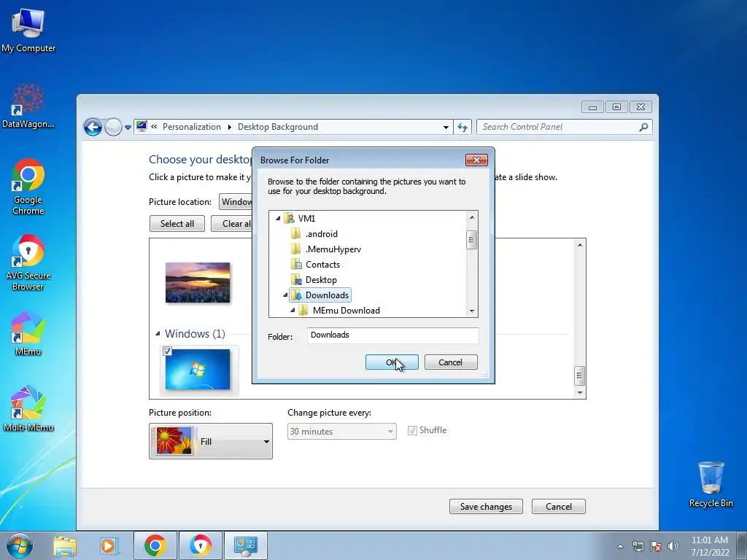Launch the DataWagon desktop shortcut

tap(28, 106)
